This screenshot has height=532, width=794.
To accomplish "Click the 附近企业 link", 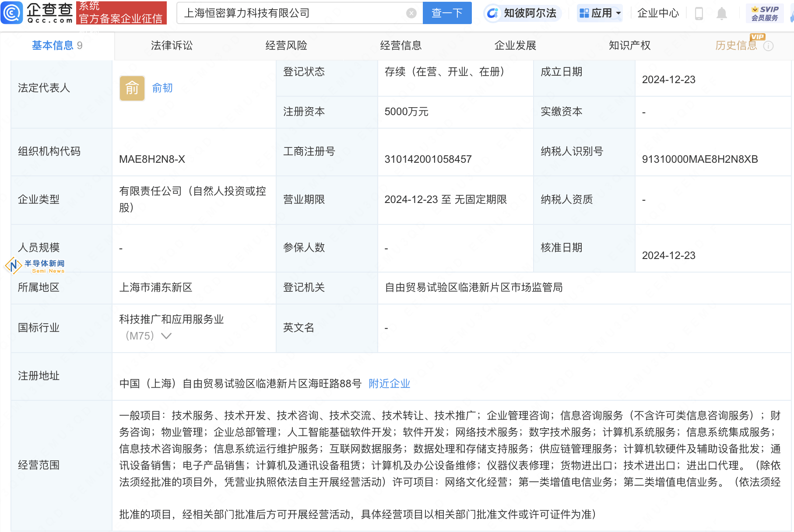I will pyautogui.click(x=389, y=384).
